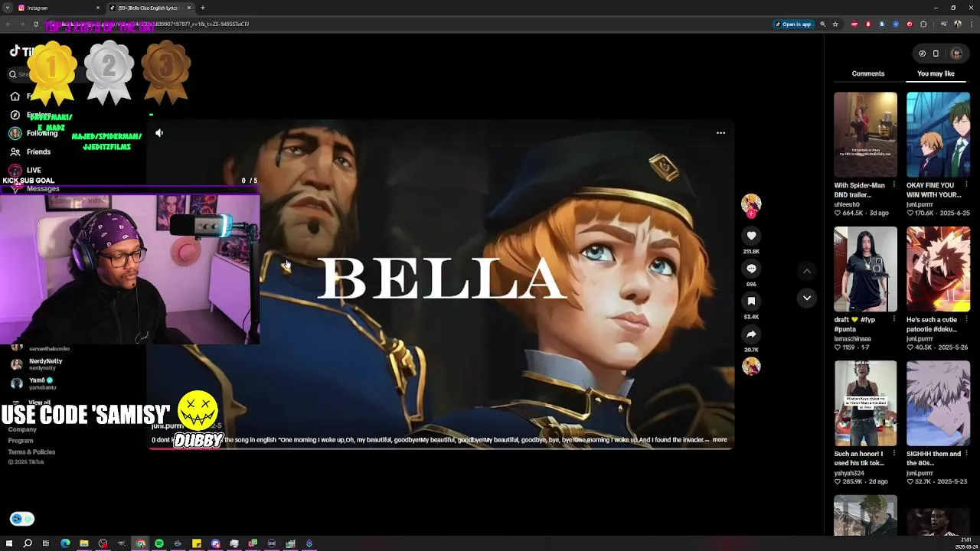Open options for the OKAY FINE YOU WIN video
The width and height of the screenshot is (980, 551).
[966, 185]
